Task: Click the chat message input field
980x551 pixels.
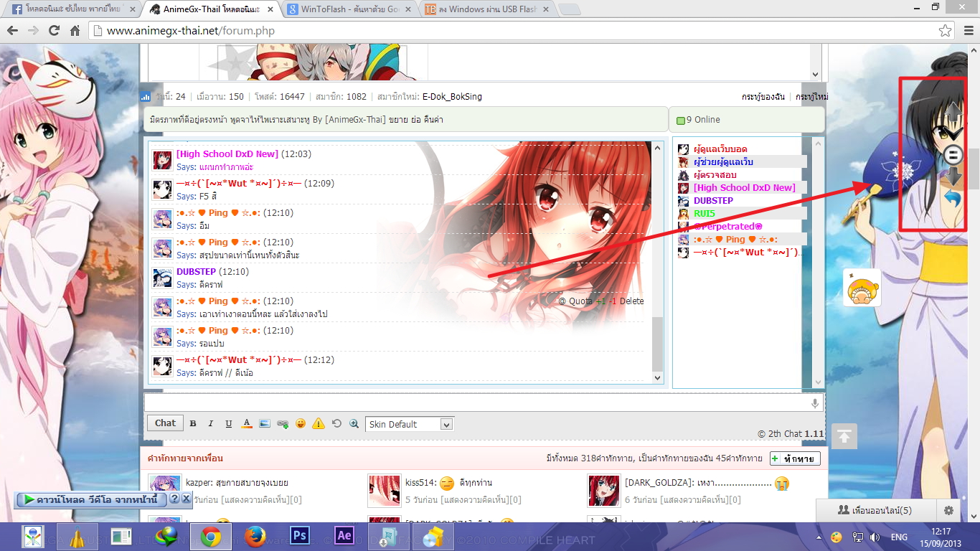Action: [484, 403]
